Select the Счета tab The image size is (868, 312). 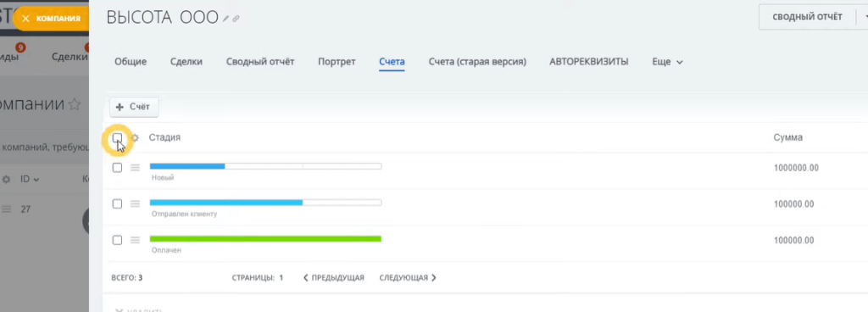coord(392,62)
